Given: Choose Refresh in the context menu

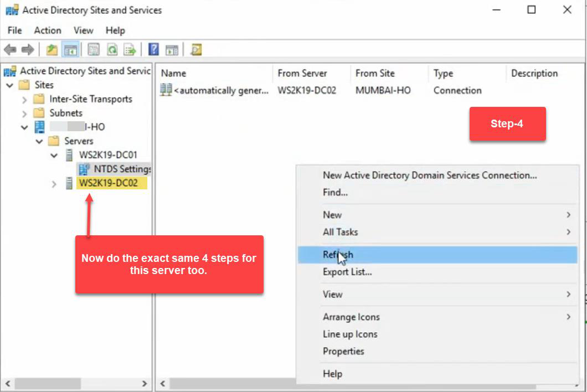Looking at the screenshot, I should (437, 255).
